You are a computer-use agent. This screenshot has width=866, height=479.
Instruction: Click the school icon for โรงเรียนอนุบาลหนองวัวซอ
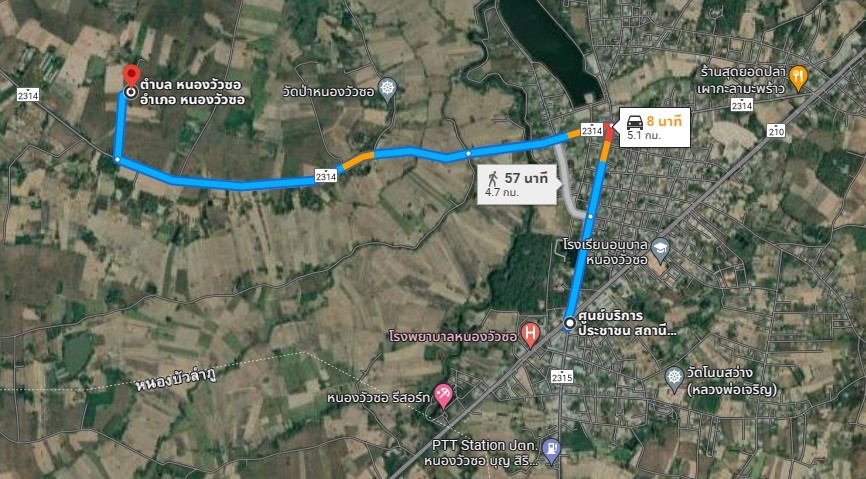(x=660, y=250)
